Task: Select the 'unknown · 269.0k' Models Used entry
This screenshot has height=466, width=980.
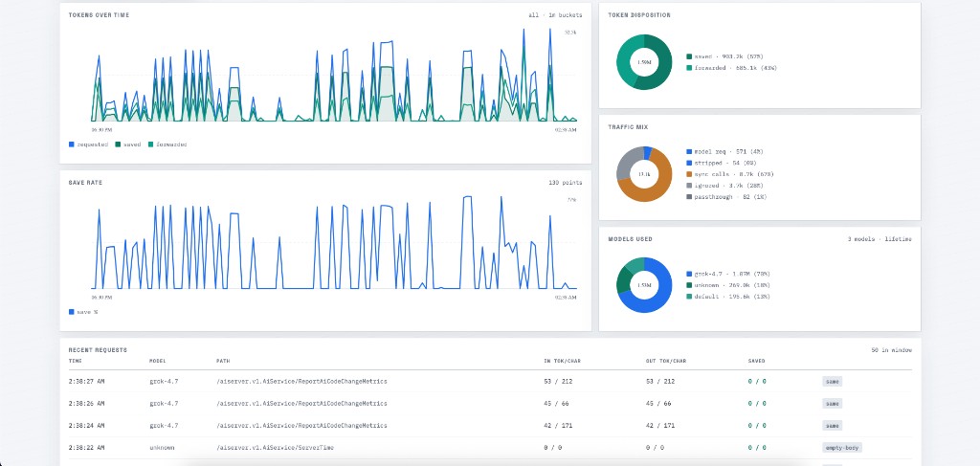Action: 728,285
